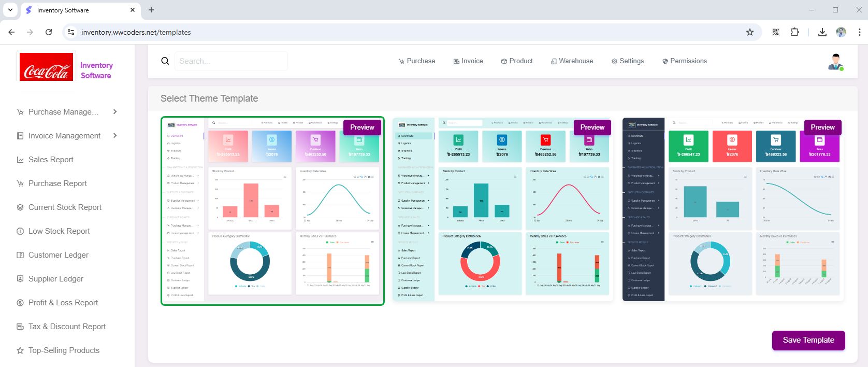Click the Coca-Cola logo

(46, 66)
